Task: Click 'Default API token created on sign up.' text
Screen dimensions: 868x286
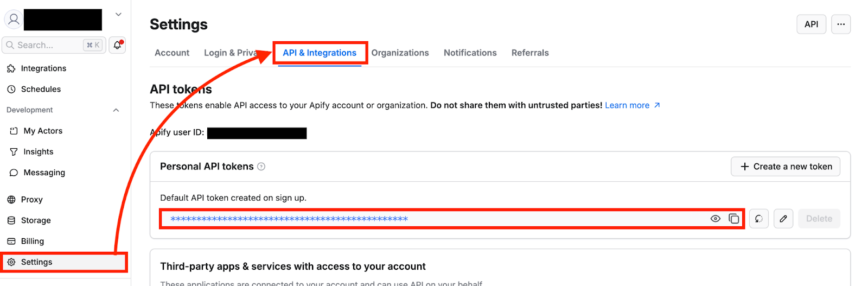Action: (x=233, y=198)
